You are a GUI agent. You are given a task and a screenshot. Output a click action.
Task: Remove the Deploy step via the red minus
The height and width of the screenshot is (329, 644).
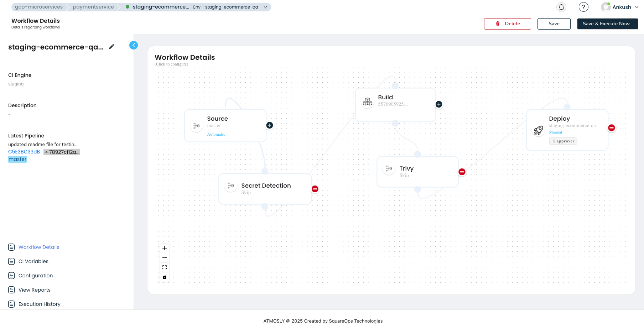(612, 128)
